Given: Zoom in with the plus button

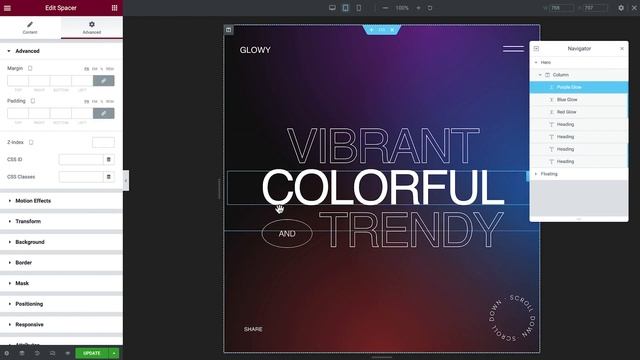Looking at the screenshot, I should point(418,8).
